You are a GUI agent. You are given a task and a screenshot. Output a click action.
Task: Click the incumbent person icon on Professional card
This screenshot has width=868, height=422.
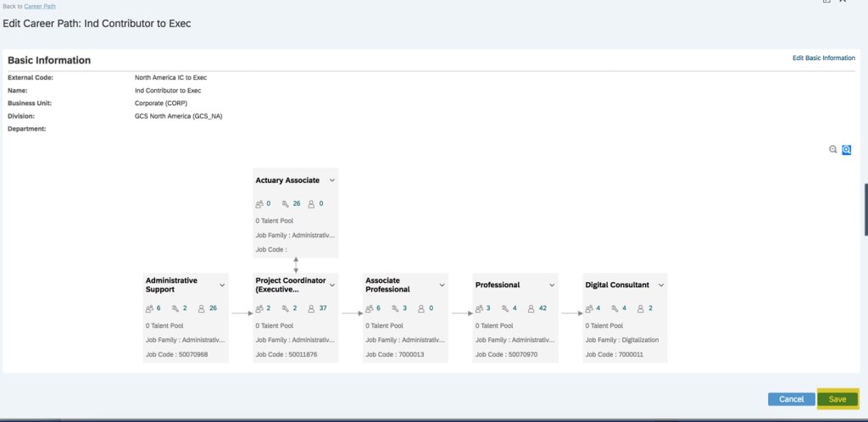(531, 309)
